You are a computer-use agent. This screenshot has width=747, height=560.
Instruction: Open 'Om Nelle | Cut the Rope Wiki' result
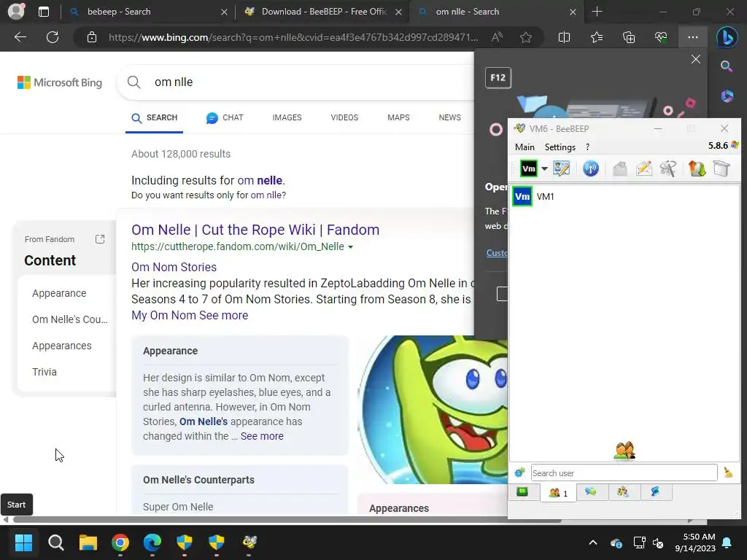tap(255, 230)
